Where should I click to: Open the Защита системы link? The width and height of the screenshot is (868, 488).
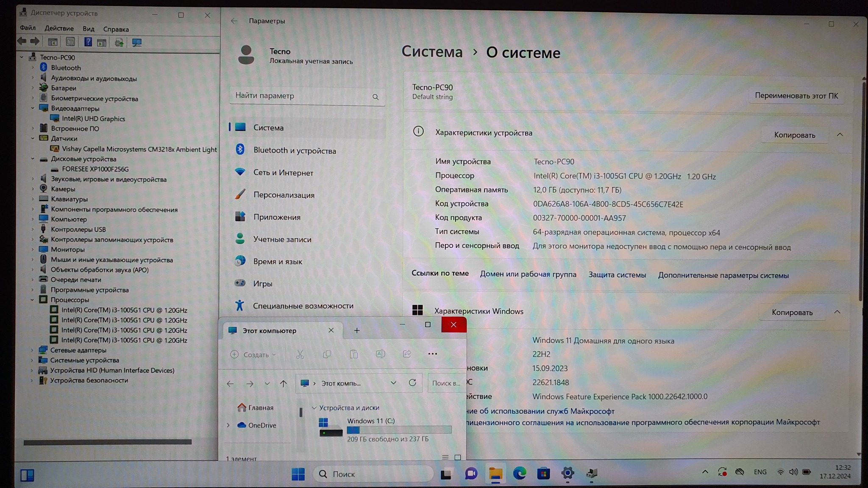(x=617, y=275)
